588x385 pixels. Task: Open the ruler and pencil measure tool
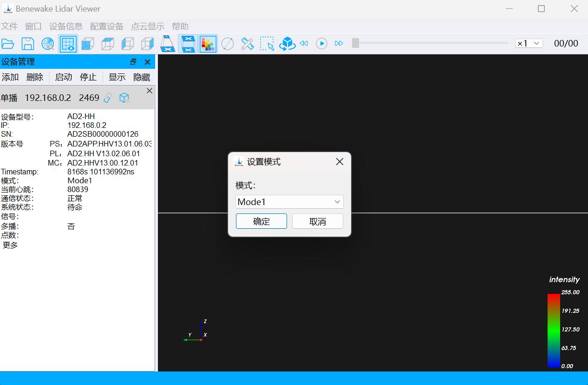pyautogui.click(x=248, y=44)
